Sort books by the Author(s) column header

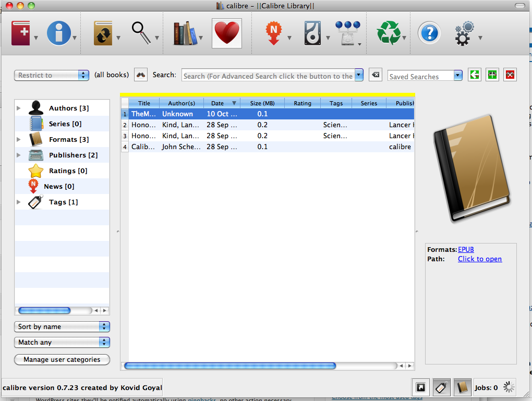(182, 103)
